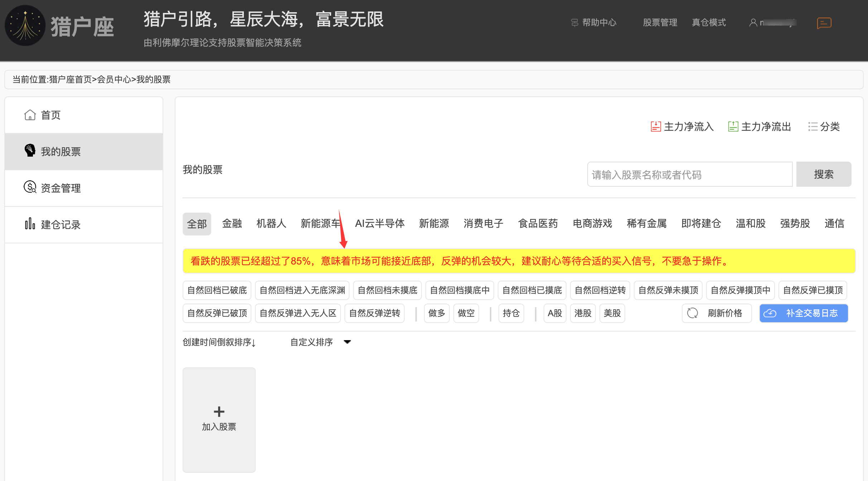Toggle the 自然反弹已破顶 filter
This screenshot has width=868, height=481.
point(217,313)
